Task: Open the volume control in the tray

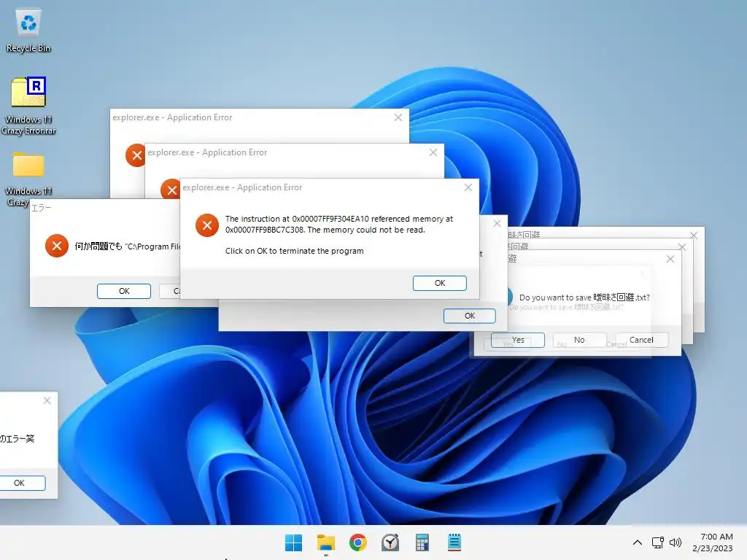Action: pos(676,542)
